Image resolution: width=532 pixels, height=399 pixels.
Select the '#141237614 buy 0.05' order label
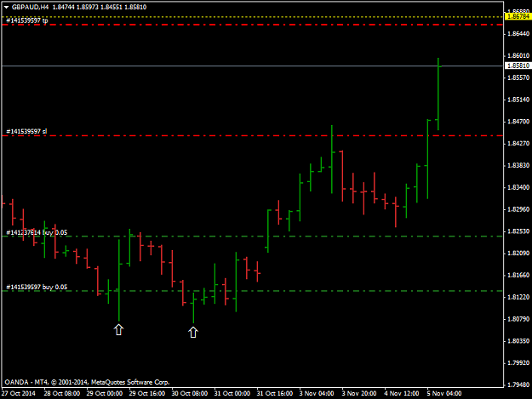click(x=37, y=232)
